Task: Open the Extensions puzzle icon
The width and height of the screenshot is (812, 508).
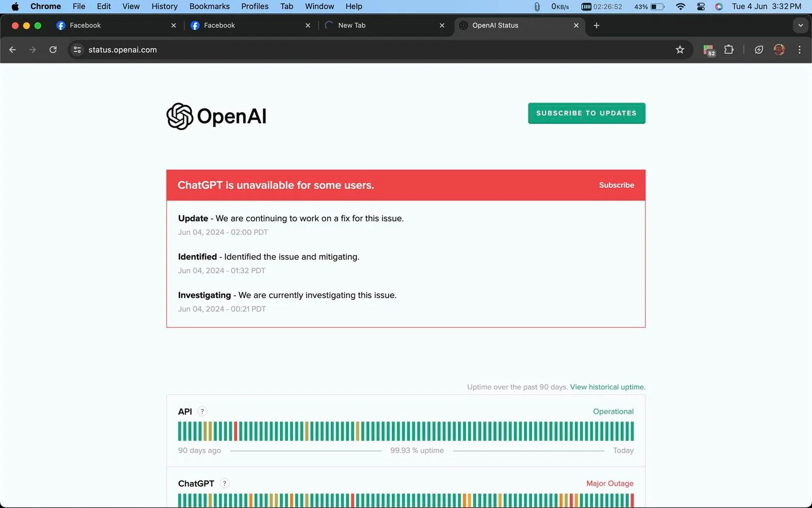Action: coord(729,50)
